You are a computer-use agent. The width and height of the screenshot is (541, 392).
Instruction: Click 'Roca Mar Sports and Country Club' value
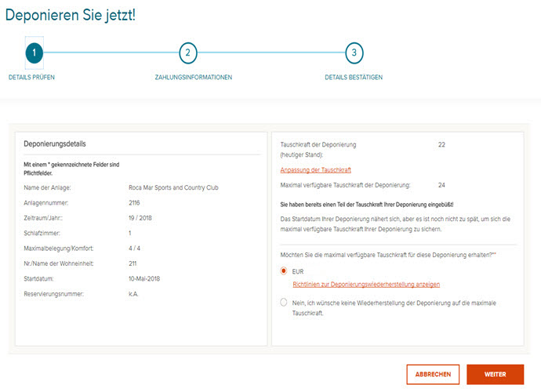click(173, 187)
